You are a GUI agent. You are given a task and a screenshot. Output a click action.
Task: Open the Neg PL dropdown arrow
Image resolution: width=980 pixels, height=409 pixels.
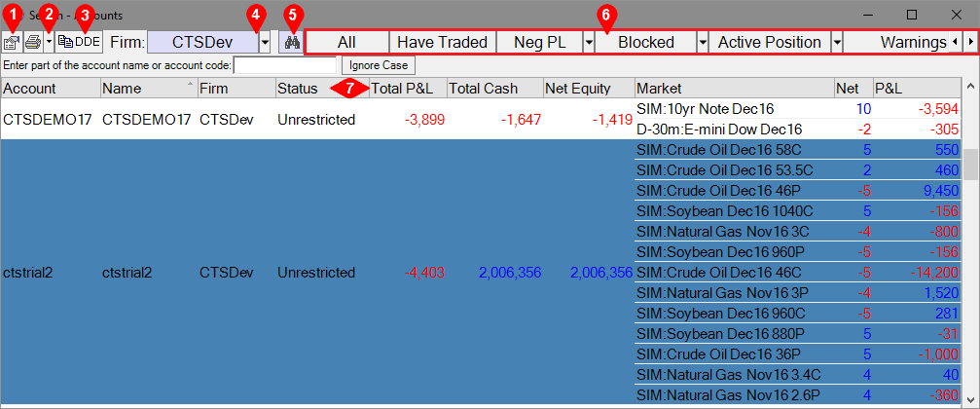click(589, 43)
